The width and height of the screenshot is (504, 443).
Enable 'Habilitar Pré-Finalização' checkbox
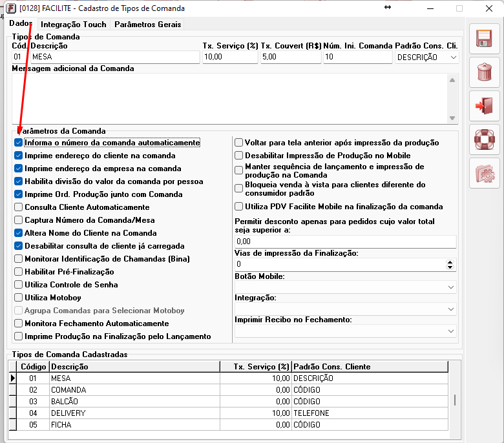[x=18, y=272]
